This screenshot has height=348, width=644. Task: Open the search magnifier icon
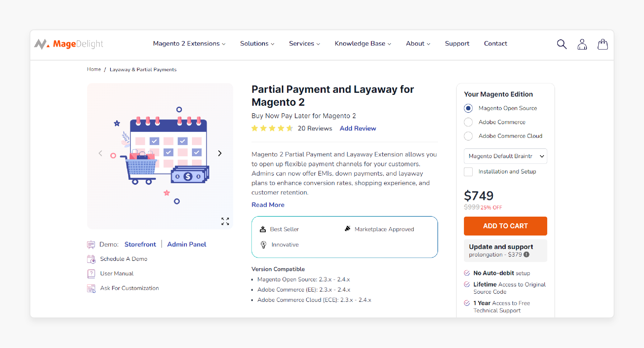(562, 44)
